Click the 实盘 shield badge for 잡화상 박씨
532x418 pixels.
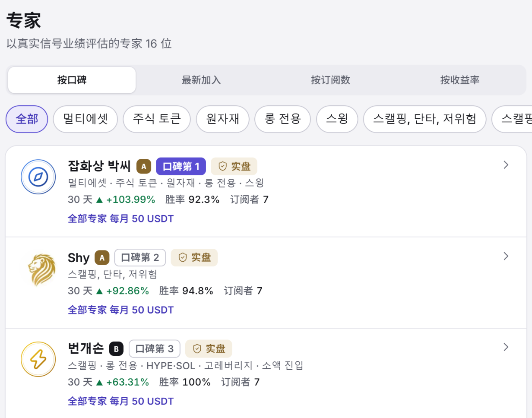234,166
